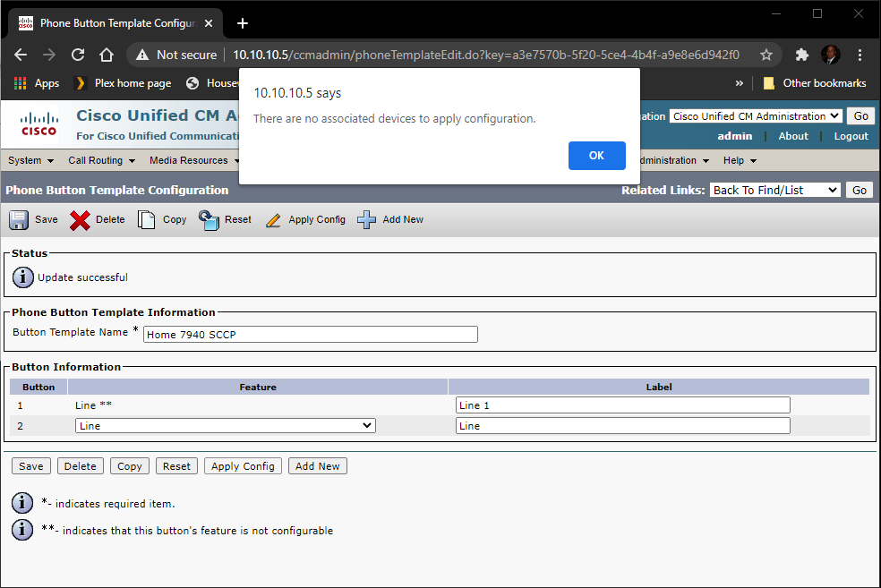Click the Add New plus icon
Image resolution: width=881 pixels, height=588 pixels.
pyautogui.click(x=366, y=219)
